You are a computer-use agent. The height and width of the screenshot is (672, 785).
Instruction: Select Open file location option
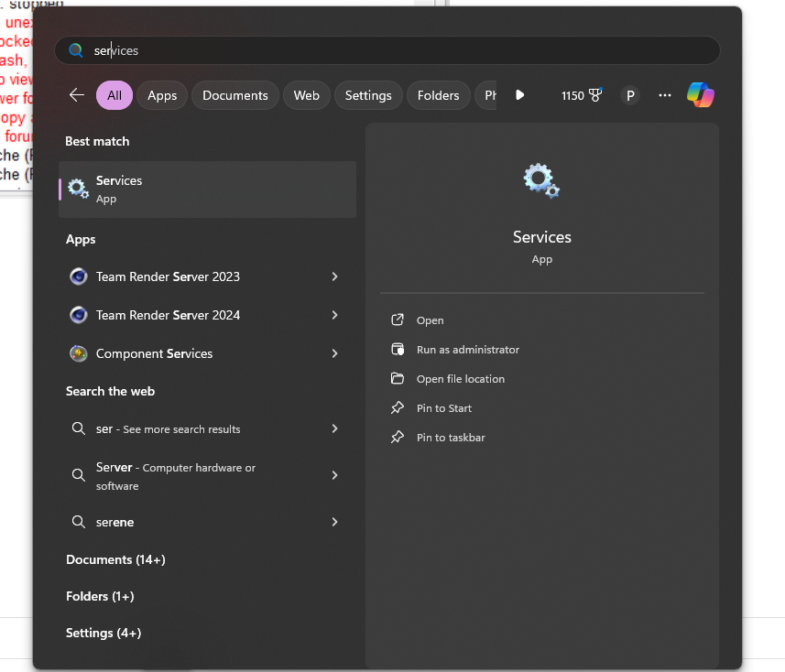click(x=460, y=379)
